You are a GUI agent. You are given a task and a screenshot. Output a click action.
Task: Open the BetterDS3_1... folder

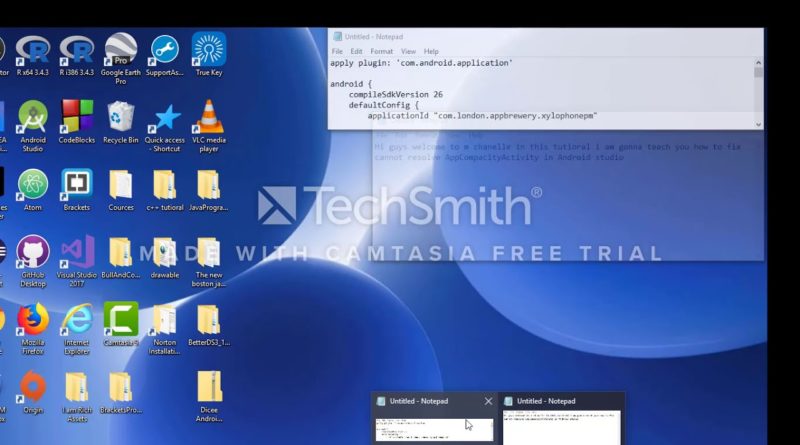click(209, 325)
